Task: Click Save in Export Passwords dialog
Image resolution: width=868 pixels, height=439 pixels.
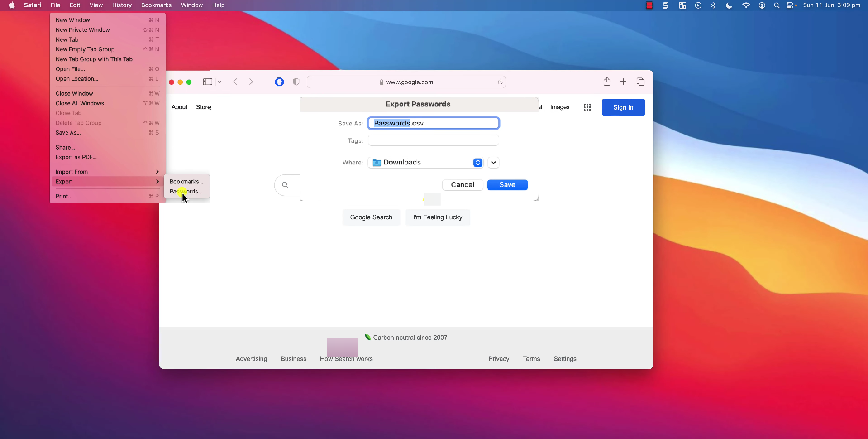Action: (507, 185)
